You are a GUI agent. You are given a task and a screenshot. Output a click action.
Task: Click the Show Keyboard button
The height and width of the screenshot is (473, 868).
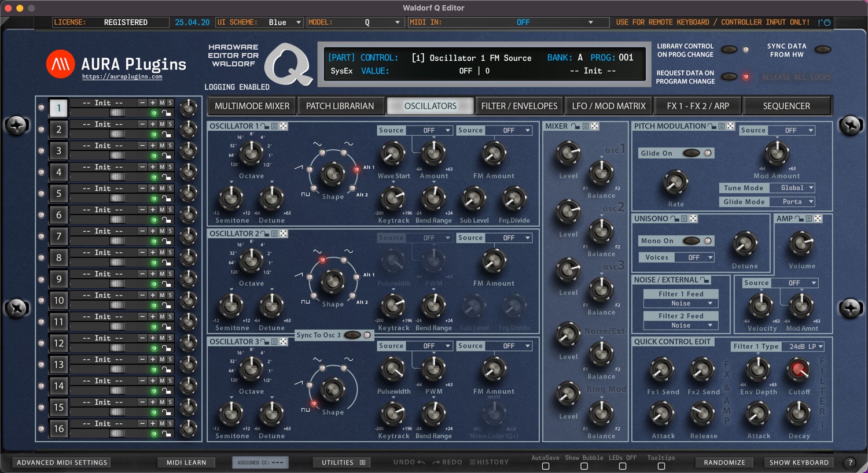799,463
